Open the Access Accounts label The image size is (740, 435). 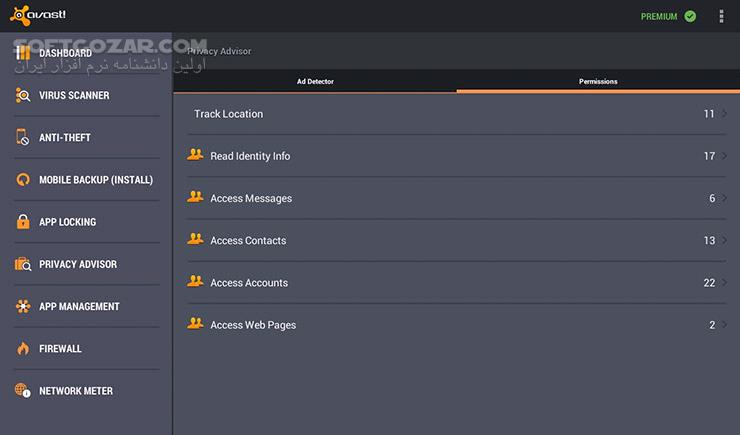249,283
